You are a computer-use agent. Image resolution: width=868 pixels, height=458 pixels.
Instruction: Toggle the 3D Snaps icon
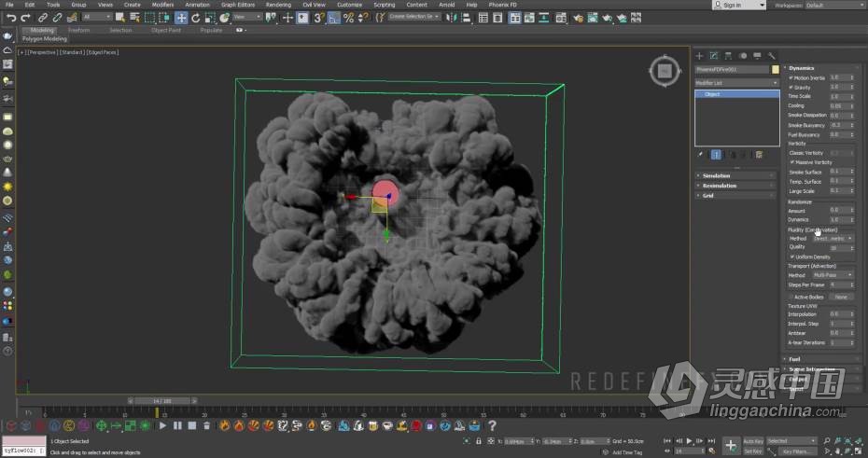(x=319, y=18)
